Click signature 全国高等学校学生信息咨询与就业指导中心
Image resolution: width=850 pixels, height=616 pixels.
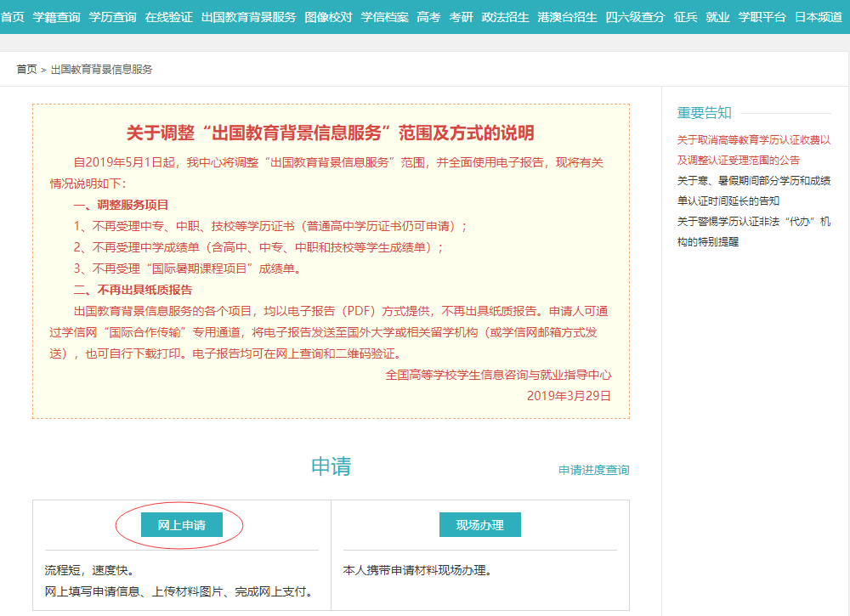(x=498, y=375)
